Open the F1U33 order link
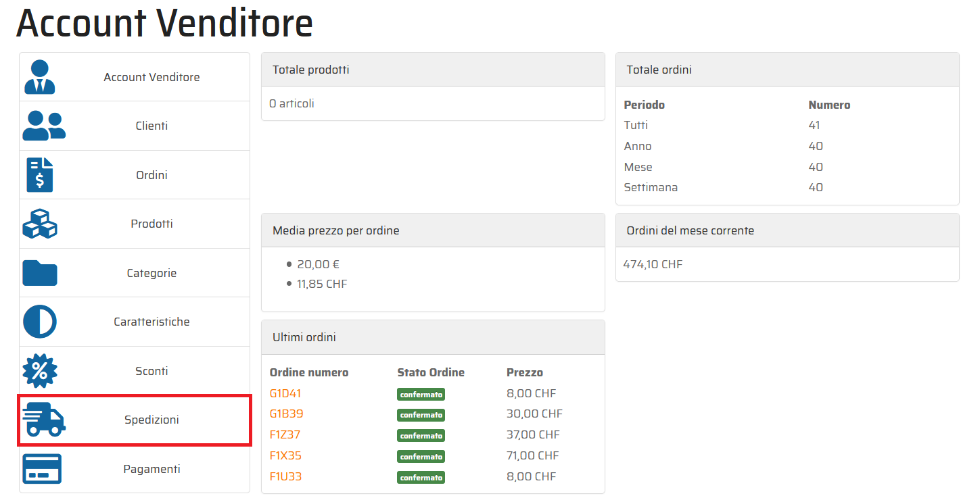Screen dimensions: 980x500 (x=285, y=476)
